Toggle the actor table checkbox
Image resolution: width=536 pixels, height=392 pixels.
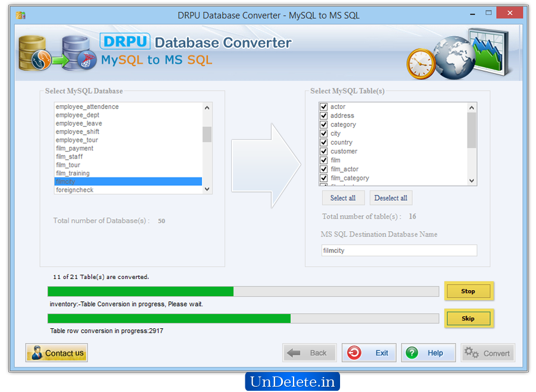(x=324, y=107)
